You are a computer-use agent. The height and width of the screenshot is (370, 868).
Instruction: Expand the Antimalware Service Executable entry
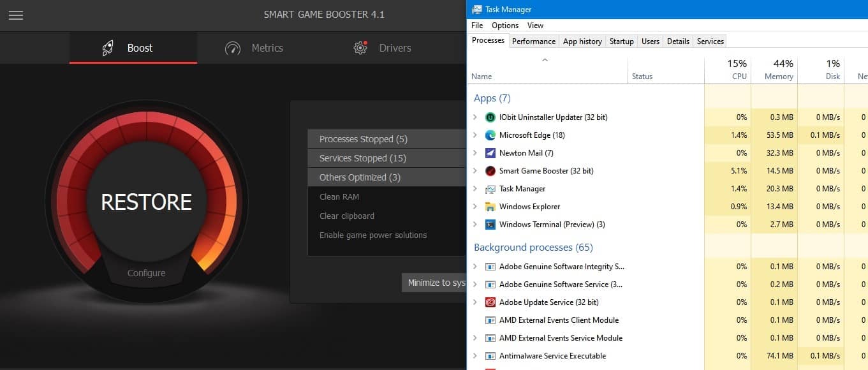pyautogui.click(x=474, y=356)
